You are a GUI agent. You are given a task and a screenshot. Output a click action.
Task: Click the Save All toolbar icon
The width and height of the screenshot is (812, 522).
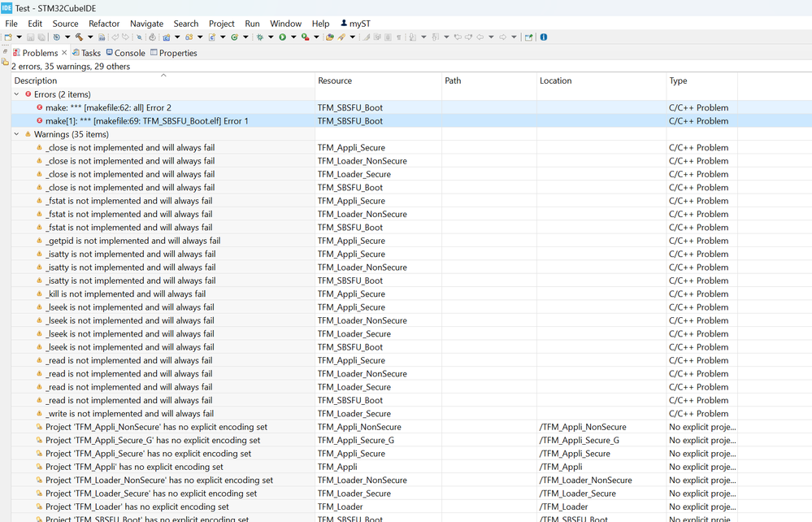pos(41,37)
